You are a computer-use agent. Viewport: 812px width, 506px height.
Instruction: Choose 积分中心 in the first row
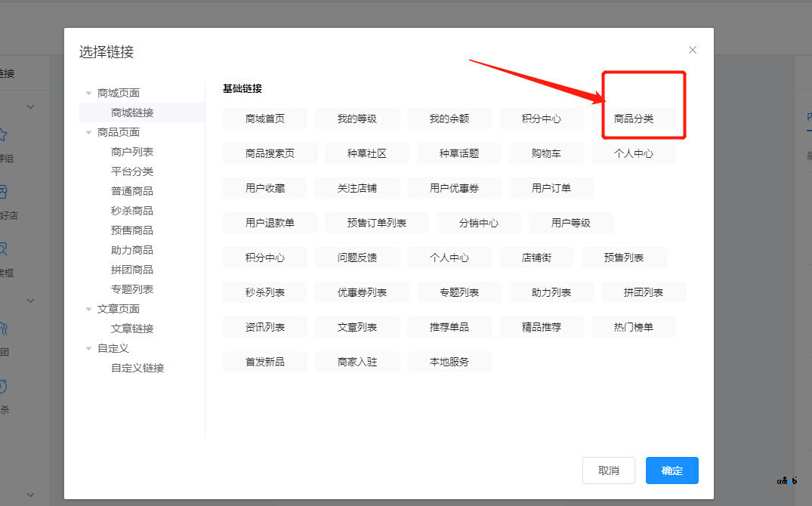(542, 119)
